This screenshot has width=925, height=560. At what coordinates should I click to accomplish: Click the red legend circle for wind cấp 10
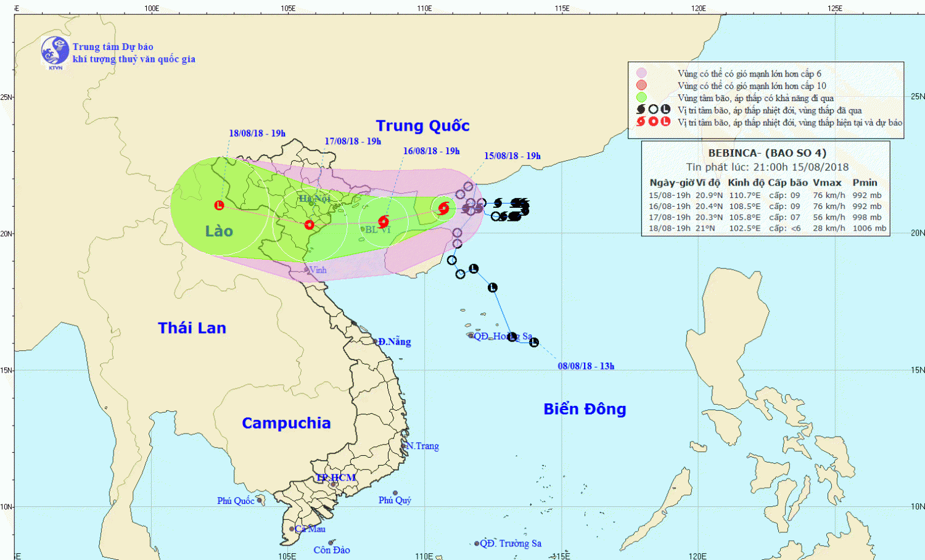click(641, 85)
